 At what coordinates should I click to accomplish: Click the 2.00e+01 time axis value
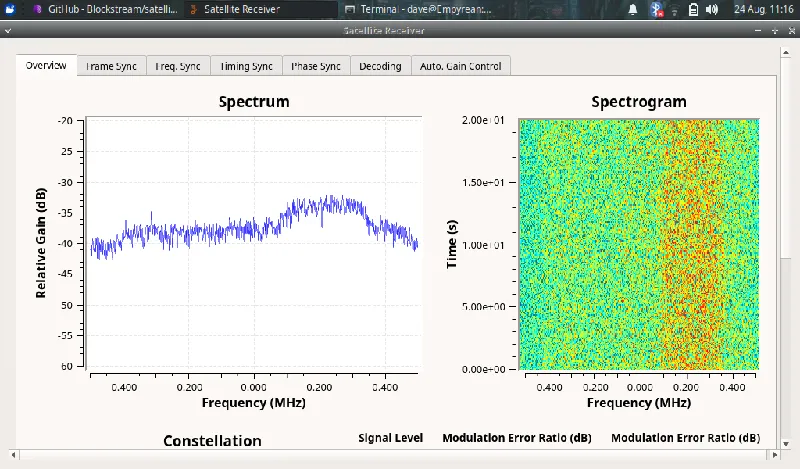[483, 120]
